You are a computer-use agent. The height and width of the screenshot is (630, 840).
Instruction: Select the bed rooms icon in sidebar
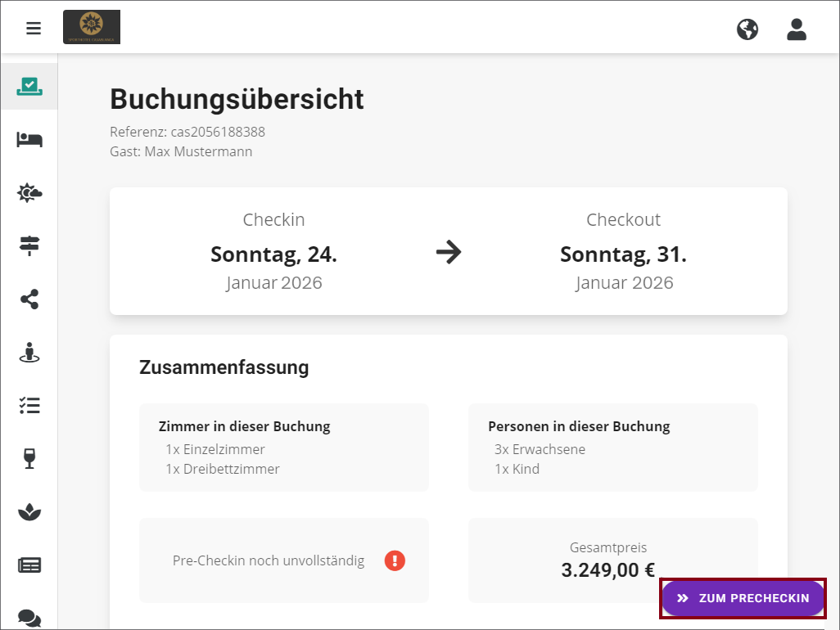coord(29,139)
